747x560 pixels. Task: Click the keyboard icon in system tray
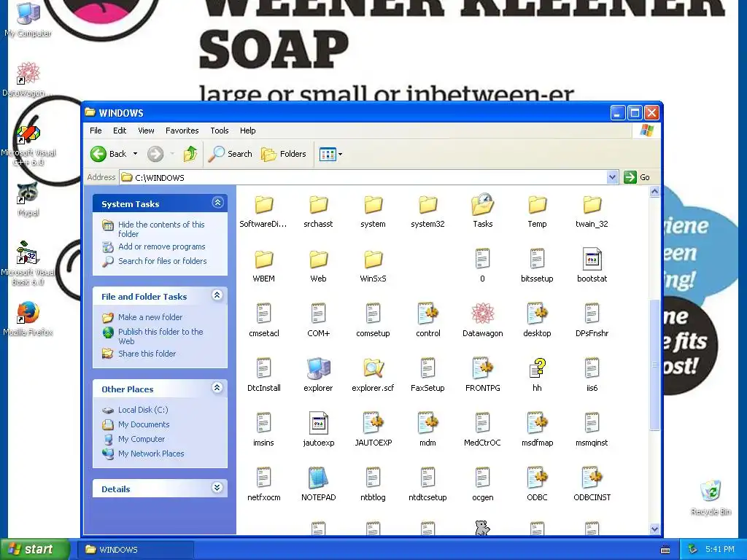tap(665, 550)
